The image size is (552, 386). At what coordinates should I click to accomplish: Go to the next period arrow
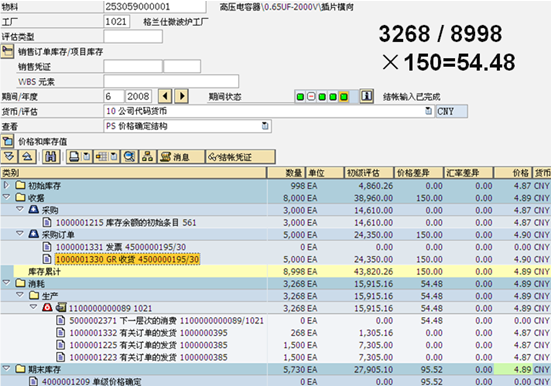pos(182,96)
